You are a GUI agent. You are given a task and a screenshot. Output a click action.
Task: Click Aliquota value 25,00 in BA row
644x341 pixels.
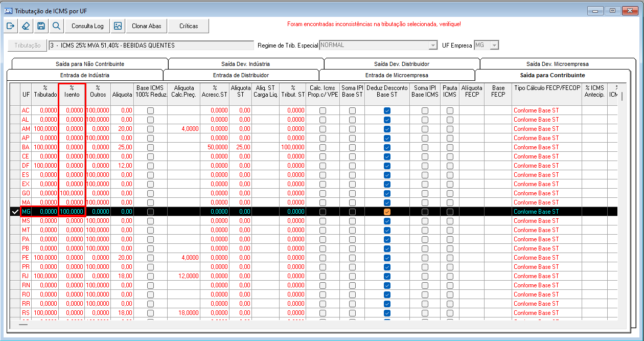coord(122,147)
